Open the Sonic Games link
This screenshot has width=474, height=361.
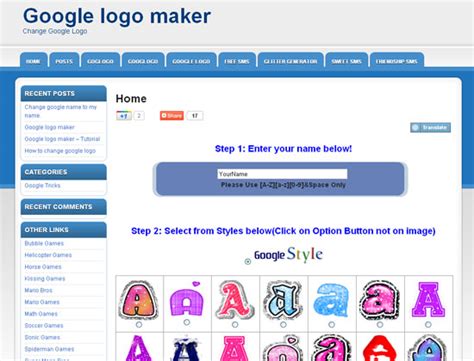(42, 337)
